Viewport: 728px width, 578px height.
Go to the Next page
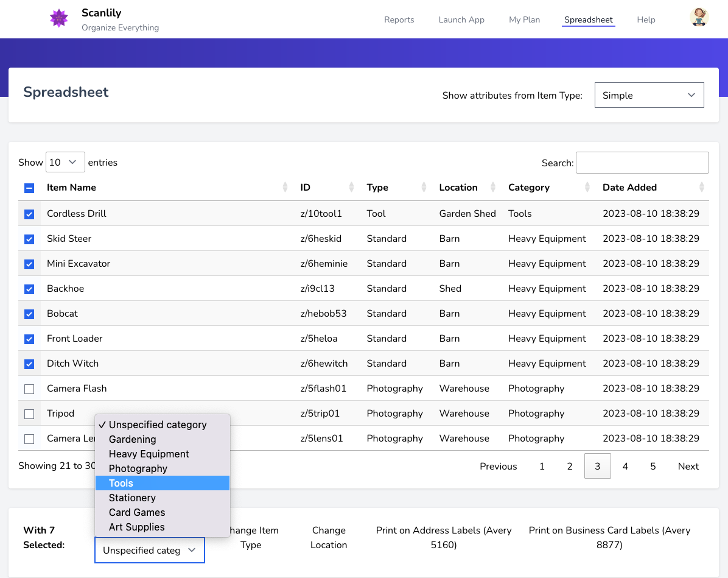coord(688,467)
